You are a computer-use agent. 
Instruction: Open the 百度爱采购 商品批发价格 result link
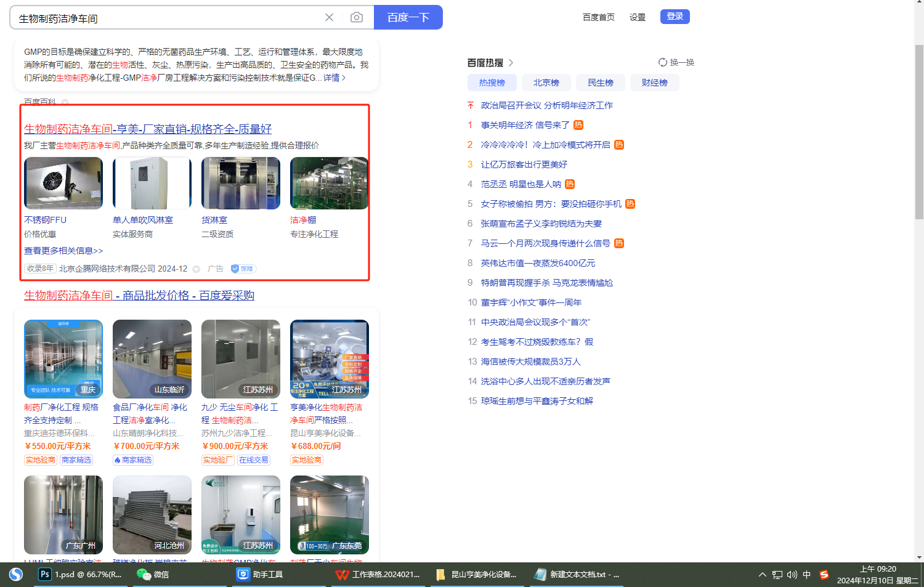pyautogui.click(x=139, y=296)
